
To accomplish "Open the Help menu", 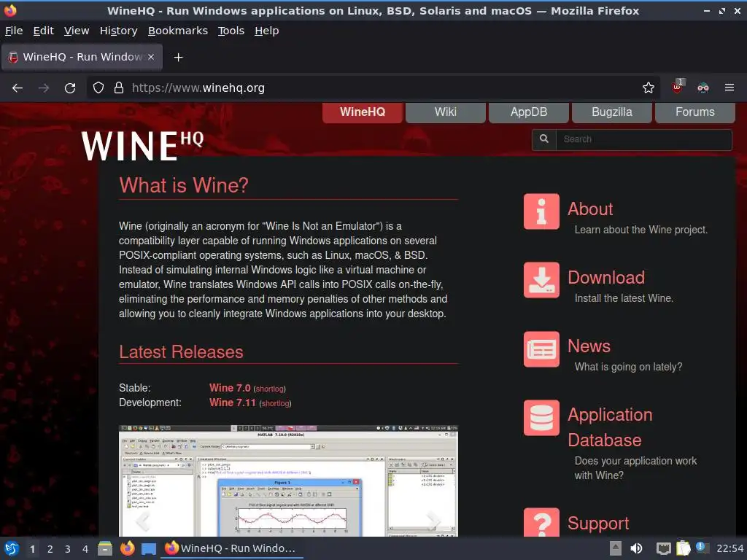I will (267, 31).
